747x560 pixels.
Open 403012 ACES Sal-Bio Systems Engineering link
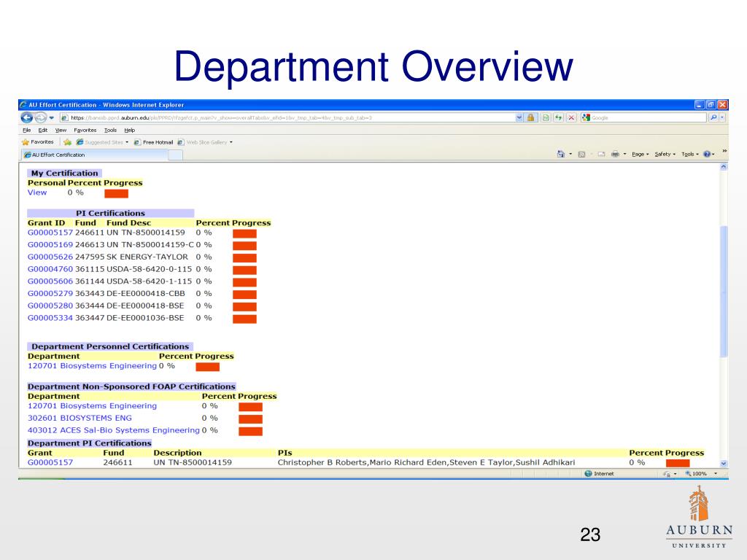point(113,430)
